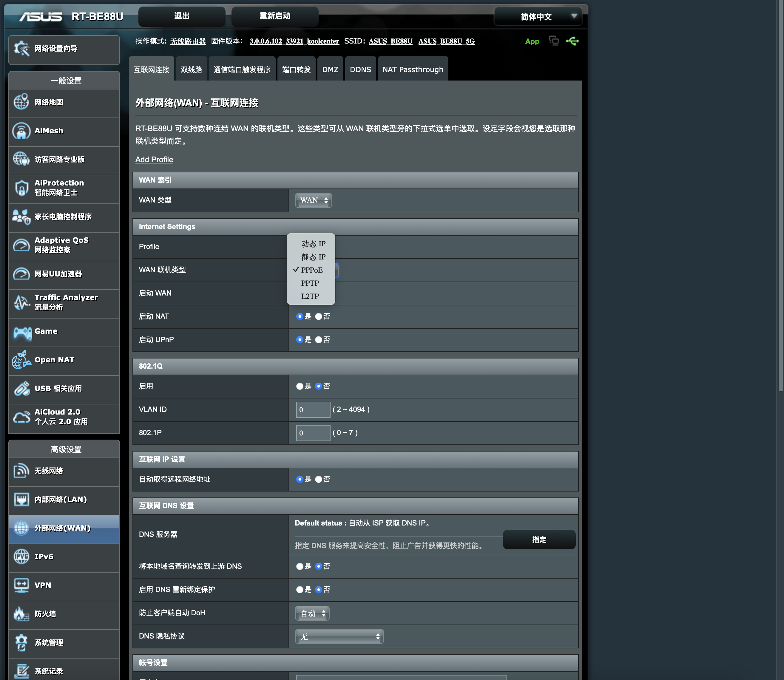784x680 pixels.
Task: Click the ASUS logo
Action: (x=41, y=17)
